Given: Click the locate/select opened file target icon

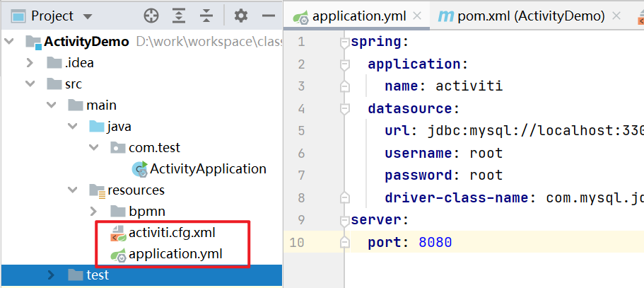Looking at the screenshot, I should [151, 16].
